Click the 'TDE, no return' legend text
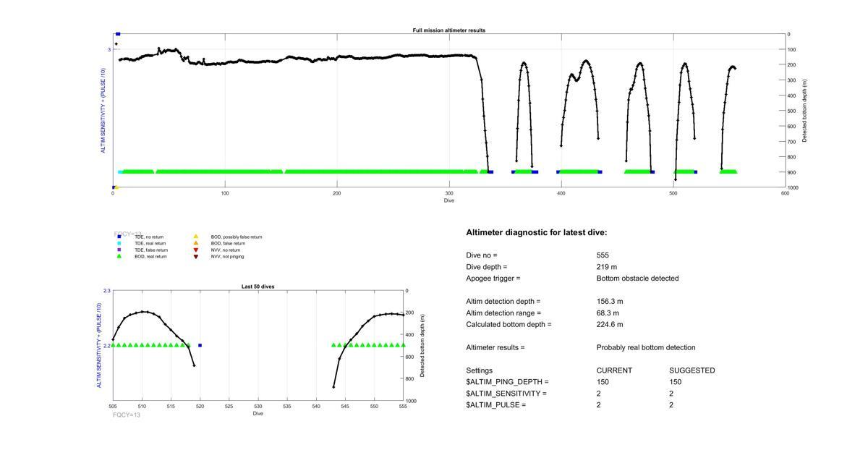Image resolution: width=868 pixels, height=450 pixels. coord(149,237)
